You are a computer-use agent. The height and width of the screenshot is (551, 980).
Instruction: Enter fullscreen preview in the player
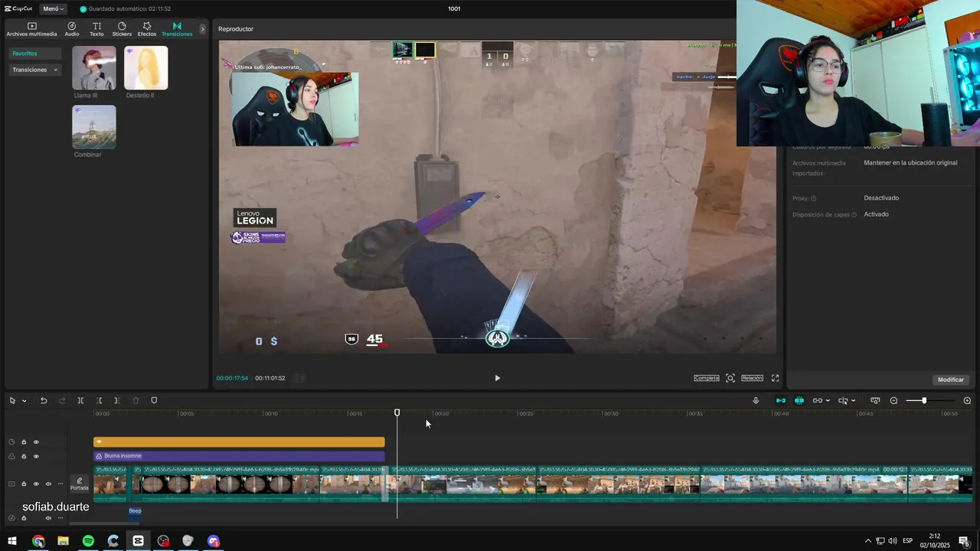tap(775, 378)
